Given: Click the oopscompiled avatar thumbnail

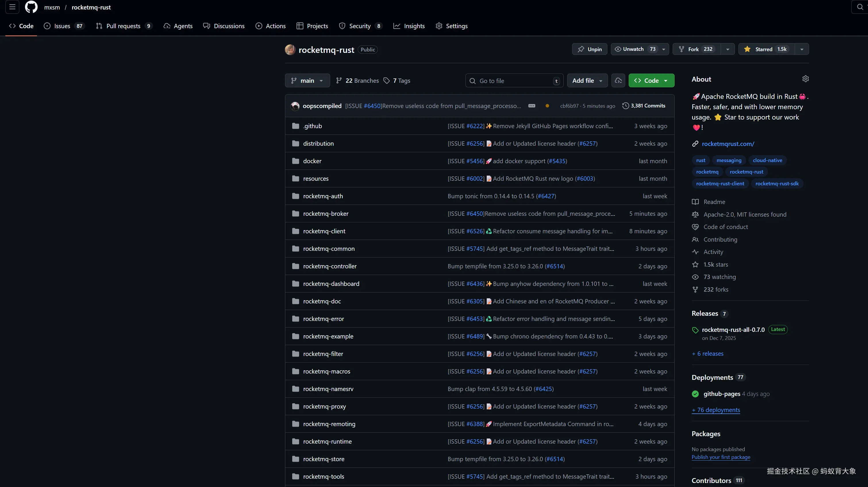Looking at the screenshot, I should (295, 106).
